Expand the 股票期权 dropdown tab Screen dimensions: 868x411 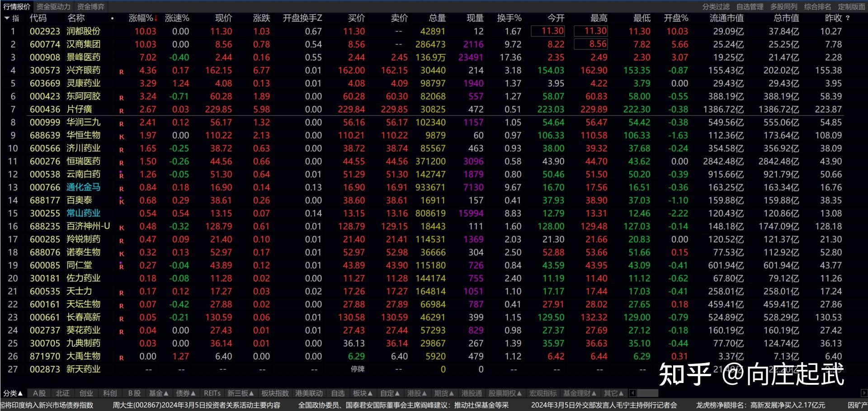(505, 393)
